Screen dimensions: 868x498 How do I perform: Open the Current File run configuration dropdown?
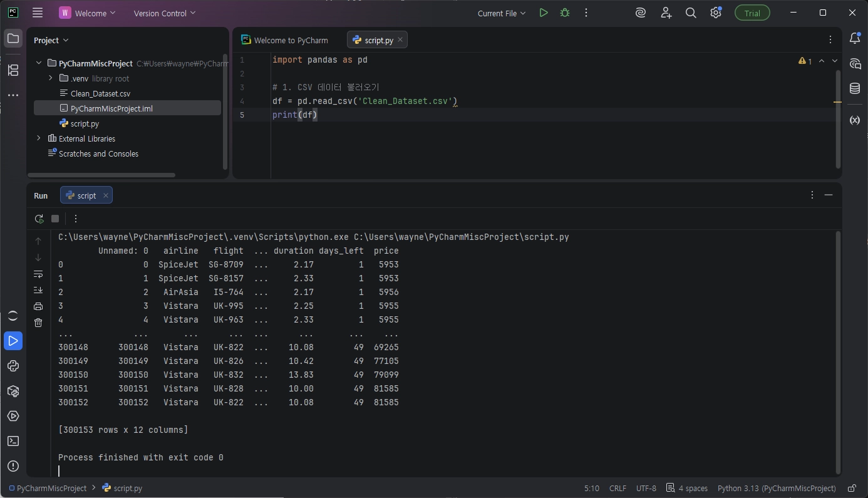pos(502,13)
